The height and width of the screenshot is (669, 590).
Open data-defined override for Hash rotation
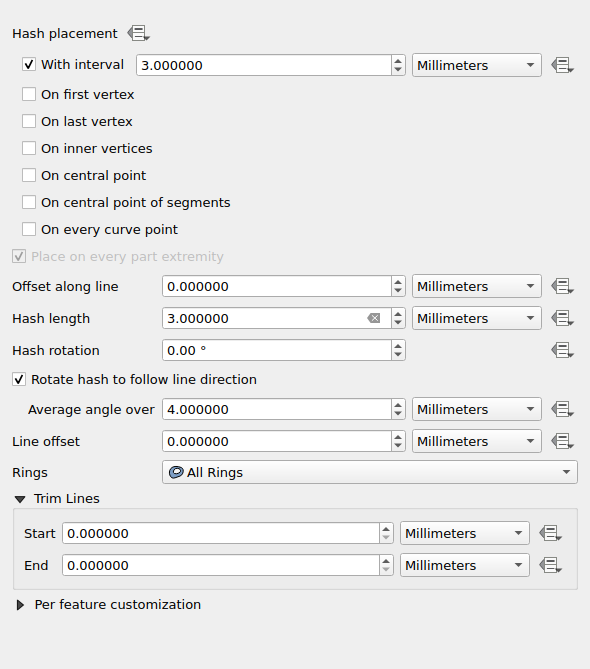pos(562,350)
